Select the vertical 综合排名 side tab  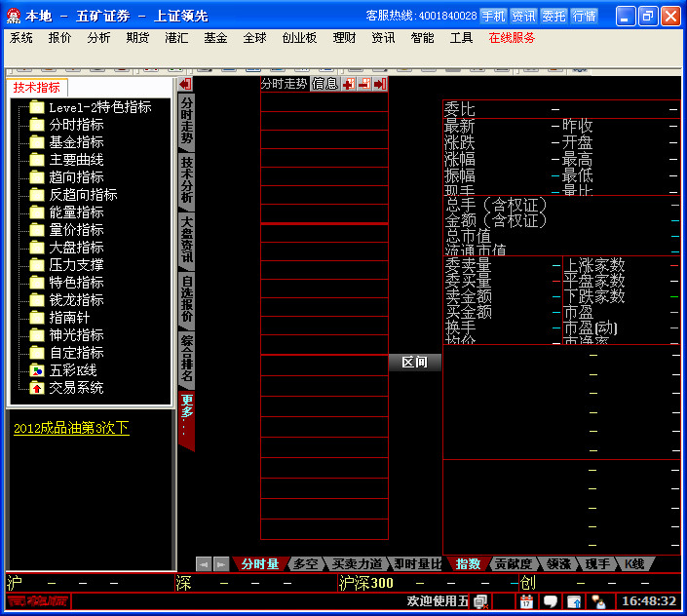(x=187, y=359)
